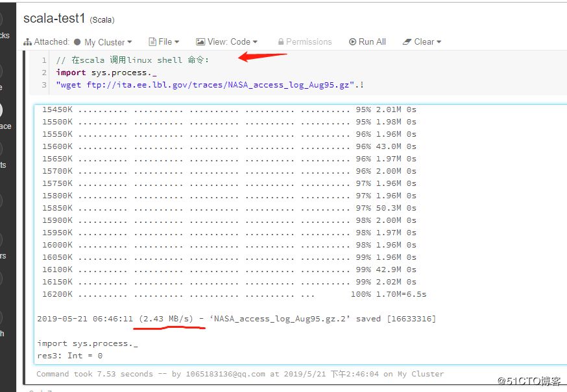Open the My Cluster attachment dropdown
This screenshot has height=392, width=567.
pos(108,42)
